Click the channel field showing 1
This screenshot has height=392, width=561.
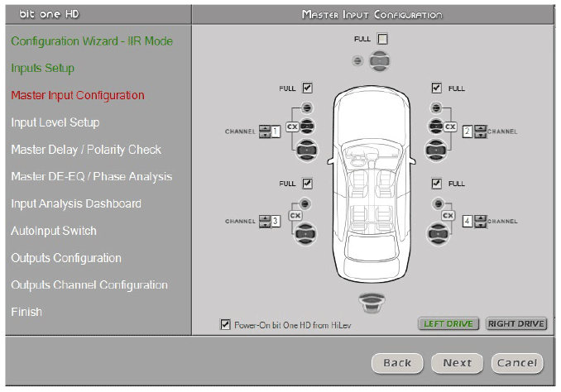[276, 131]
